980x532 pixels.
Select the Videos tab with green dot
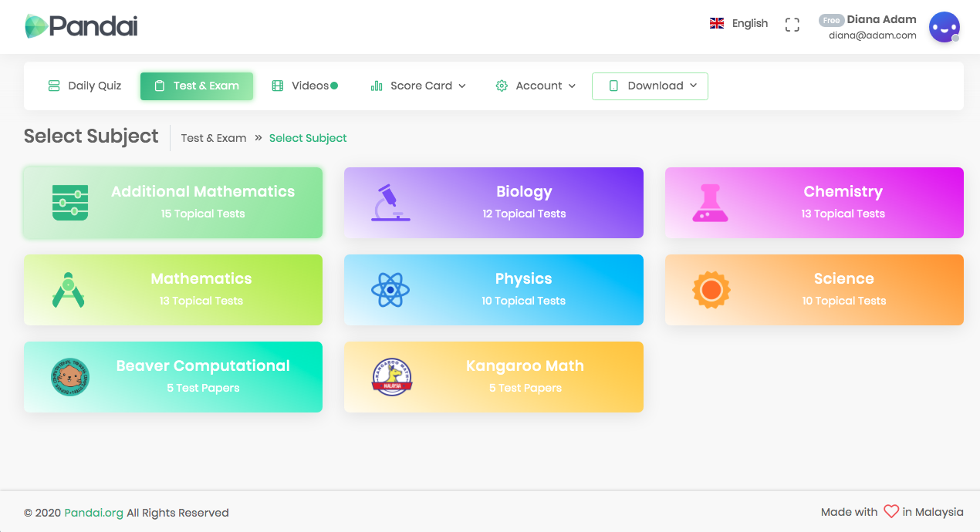tap(304, 86)
